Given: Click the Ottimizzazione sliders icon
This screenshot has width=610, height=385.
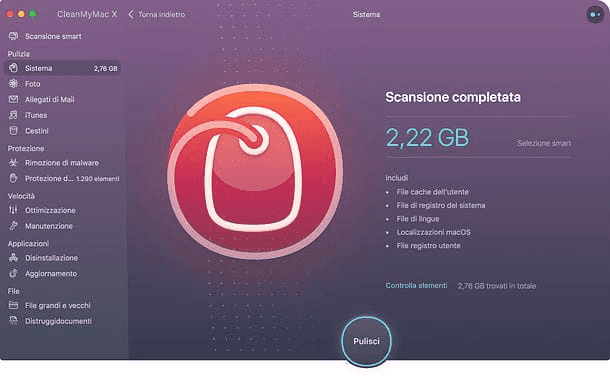Looking at the screenshot, I should coord(13,210).
